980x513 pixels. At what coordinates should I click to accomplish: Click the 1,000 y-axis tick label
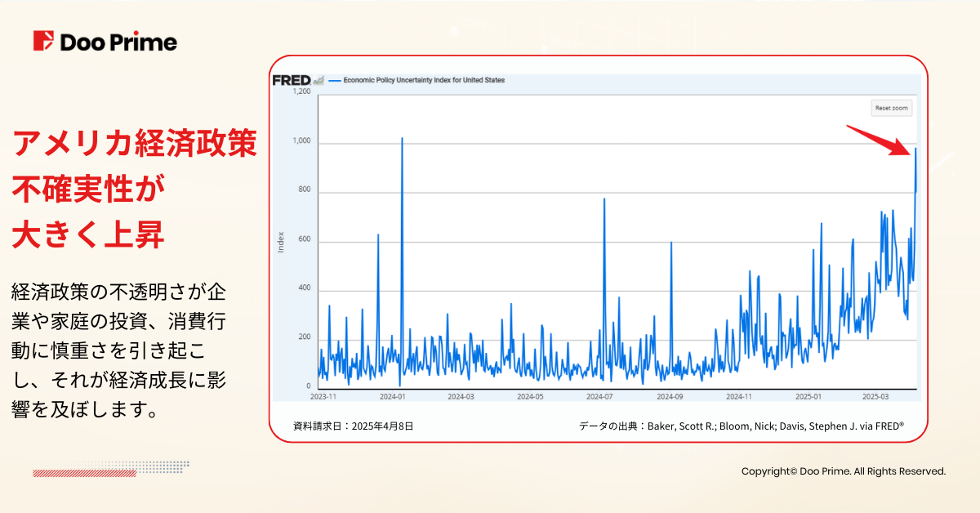(x=302, y=141)
